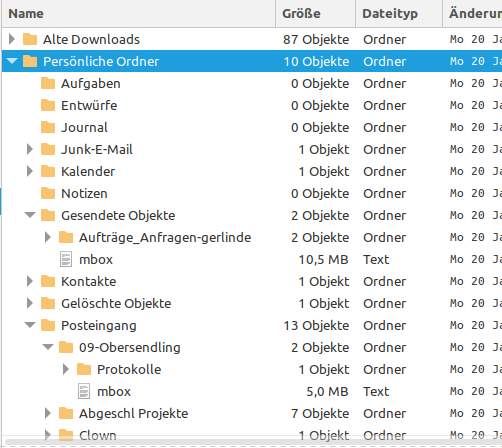Collapse the Posteingang folder
502x448 pixels.
point(30,325)
